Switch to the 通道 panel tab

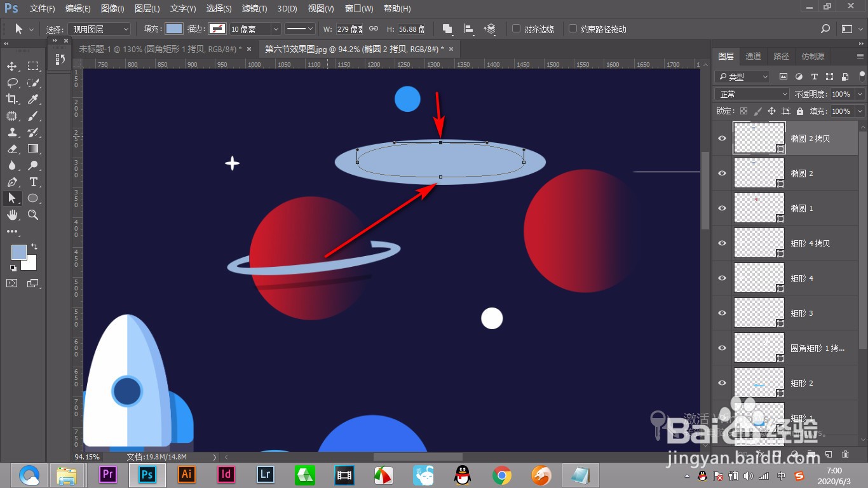753,56
